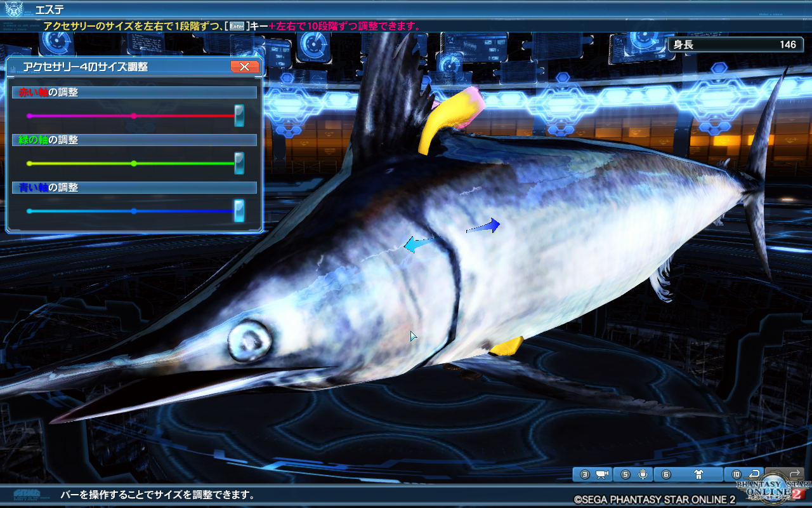The width and height of the screenshot is (812, 508).
Task: Click the Phantasy Star Online 2 logo
Action: coord(773,489)
